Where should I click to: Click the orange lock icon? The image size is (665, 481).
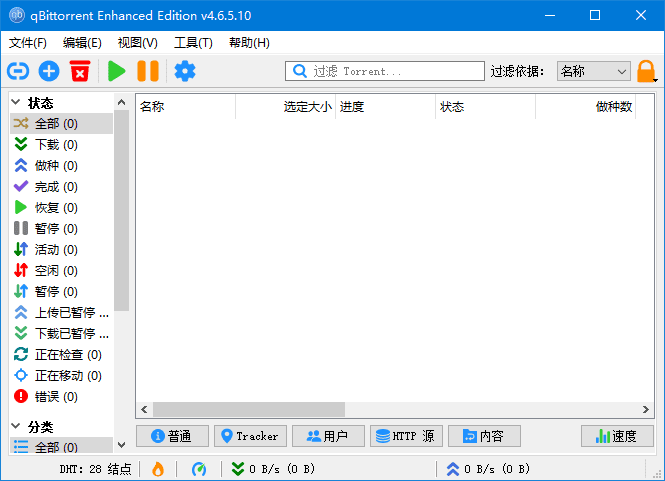click(x=647, y=71)
